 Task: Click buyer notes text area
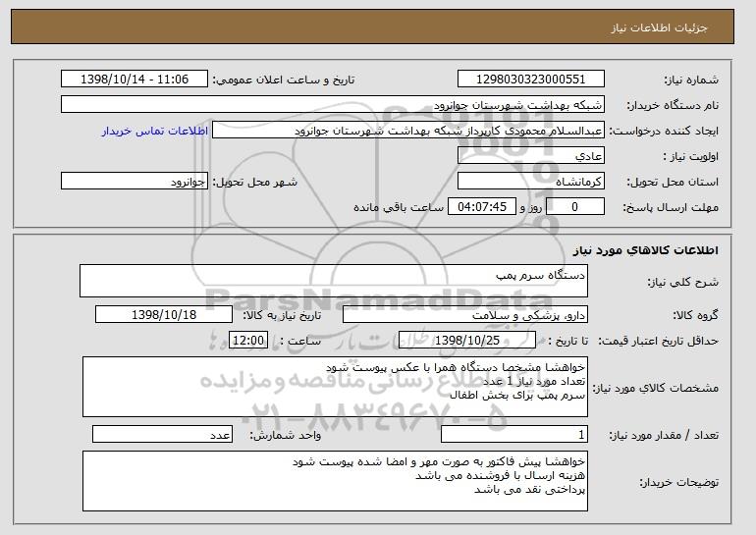click(335, 481)
